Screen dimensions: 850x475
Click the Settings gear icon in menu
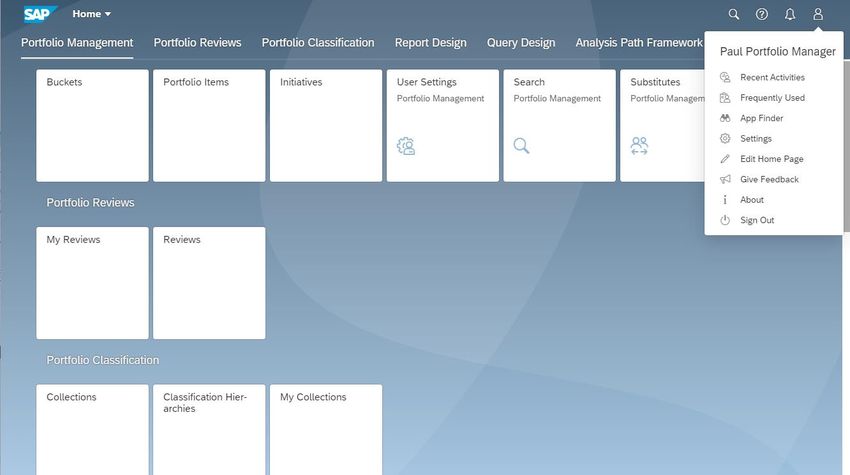725,139
